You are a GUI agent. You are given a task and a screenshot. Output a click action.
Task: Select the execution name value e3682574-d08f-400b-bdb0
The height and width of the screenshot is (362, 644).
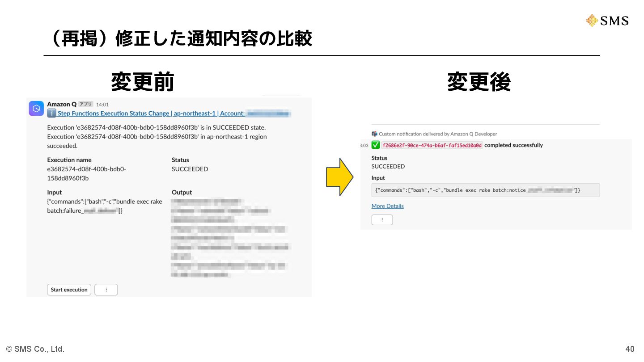[x=87, y=173]
